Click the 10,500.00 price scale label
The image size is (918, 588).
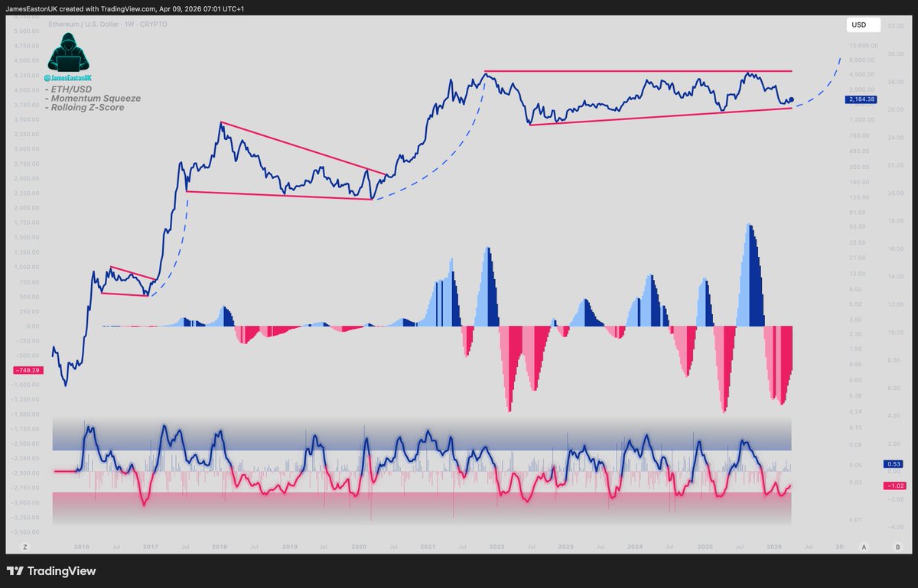point(862,45)
